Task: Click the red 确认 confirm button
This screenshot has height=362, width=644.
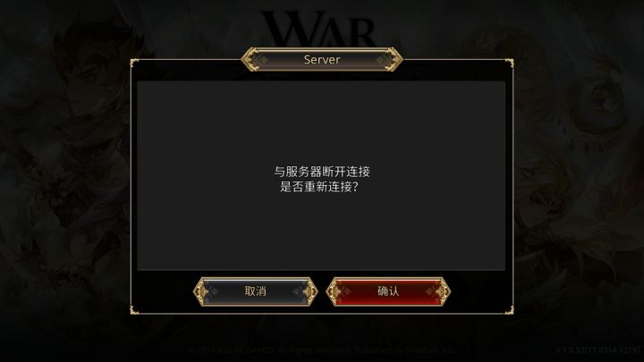Action: (388, 291)
